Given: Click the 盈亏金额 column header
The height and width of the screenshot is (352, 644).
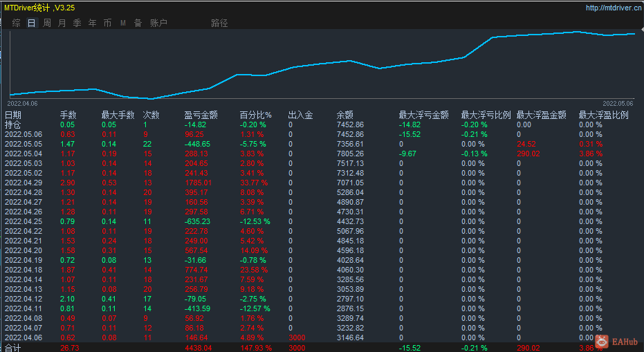Looking at the screenshot, I should point(201,115).
